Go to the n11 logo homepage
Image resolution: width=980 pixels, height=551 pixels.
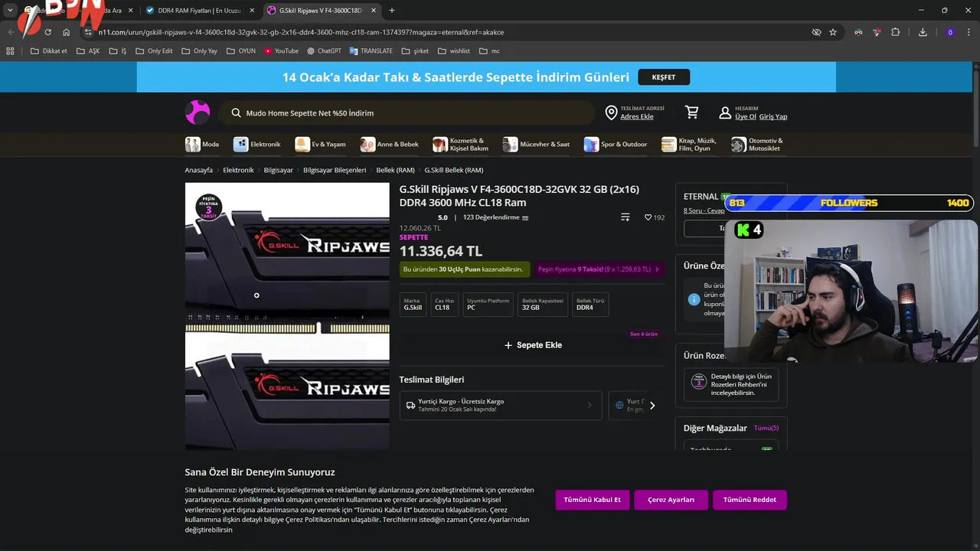point(198,112)
